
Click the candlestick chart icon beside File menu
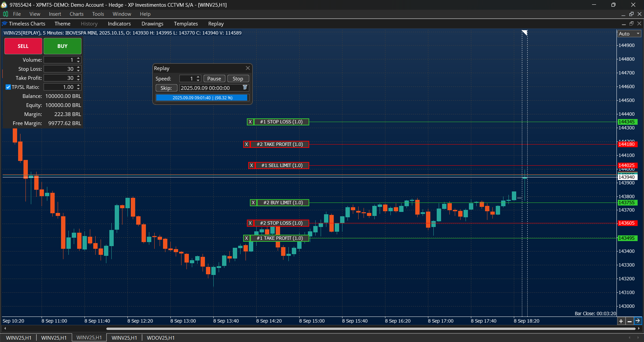point(5,14)
